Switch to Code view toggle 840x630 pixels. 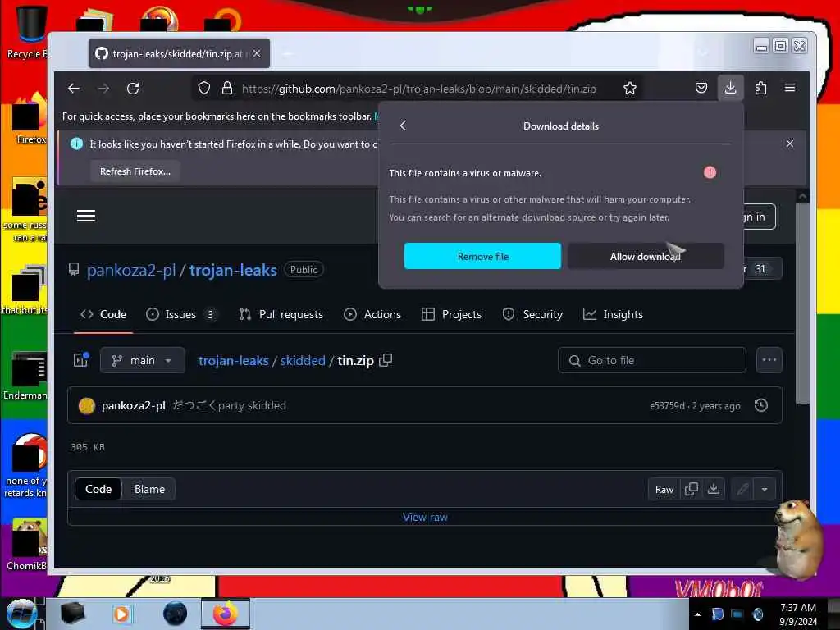coord(98,489)
